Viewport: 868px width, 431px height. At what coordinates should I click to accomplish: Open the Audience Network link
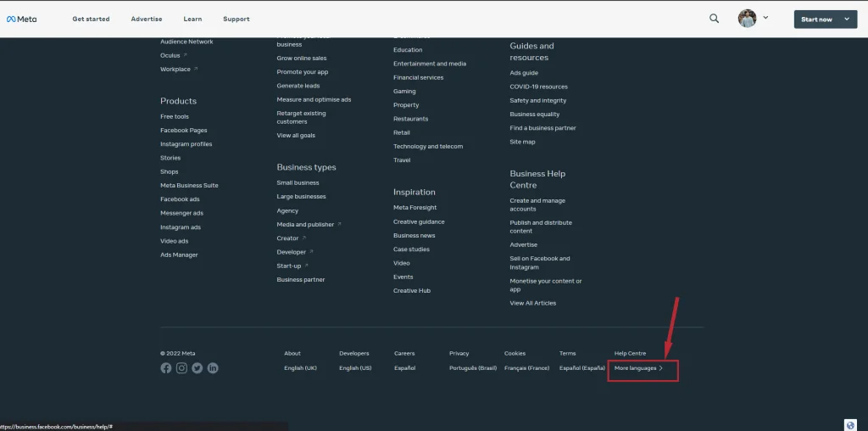click(x=186, y=42)
